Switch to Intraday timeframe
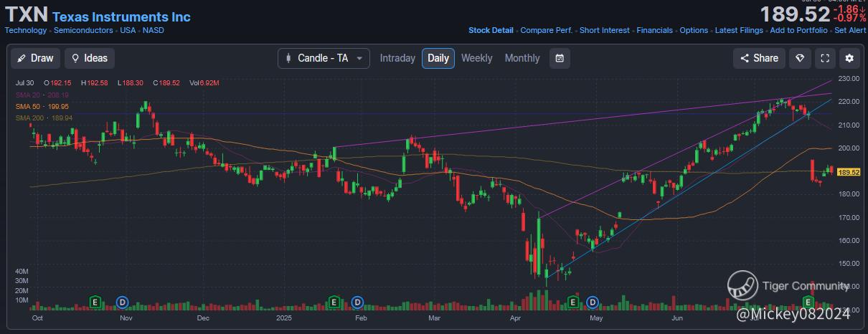The height and width of the screenshot is (334, 868). pyautogui.click(x=397, y=58)
